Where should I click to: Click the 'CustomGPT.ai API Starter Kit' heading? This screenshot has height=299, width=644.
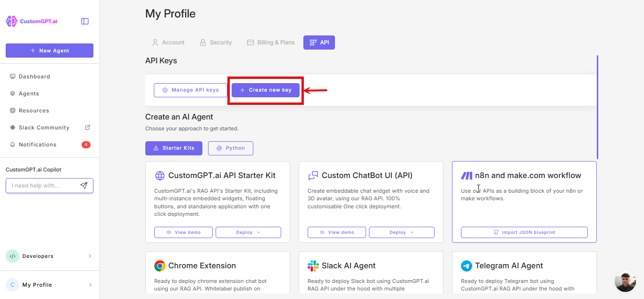click(x=222, y=176)
